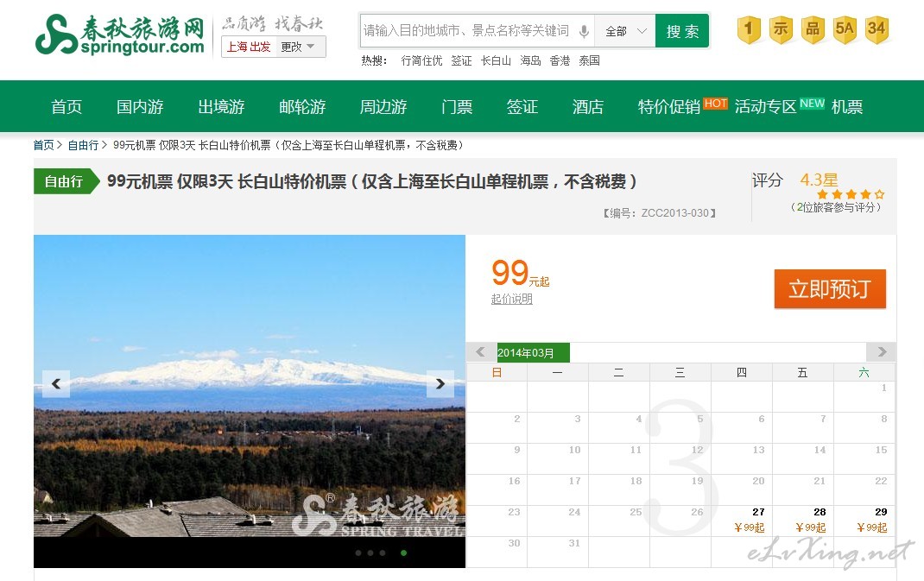This screenshot has width=924, height=581.
Task: Open the 周边游 menu
Action: point(383,107)
